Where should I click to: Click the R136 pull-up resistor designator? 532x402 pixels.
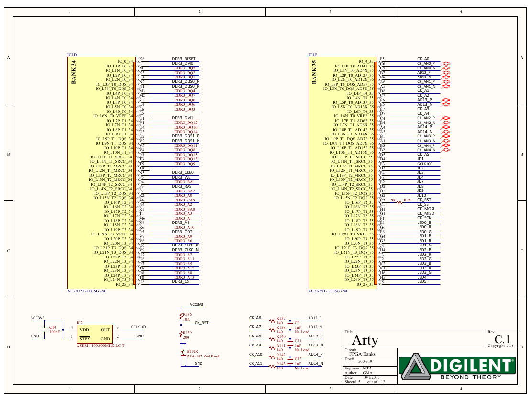pyautogui.click(x=187, y=315)
